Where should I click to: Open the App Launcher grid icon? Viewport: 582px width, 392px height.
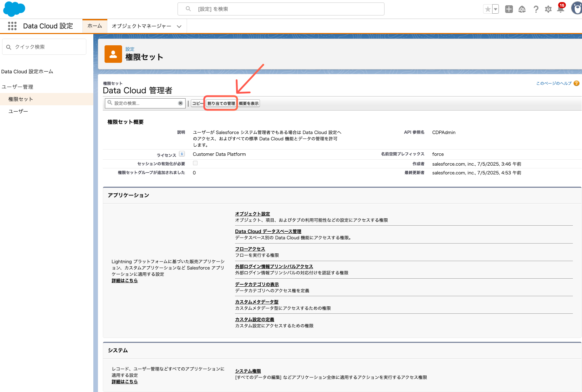[x=12, y=26]
